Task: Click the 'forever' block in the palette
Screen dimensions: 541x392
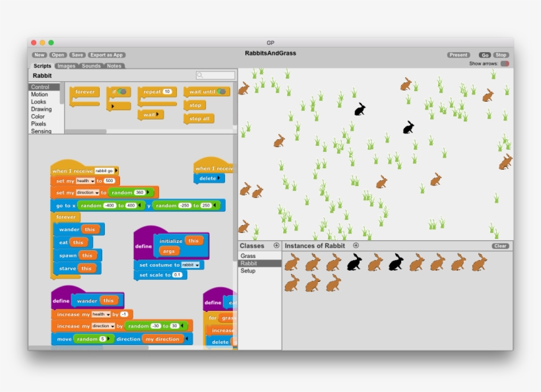Action: click(84, 92)
